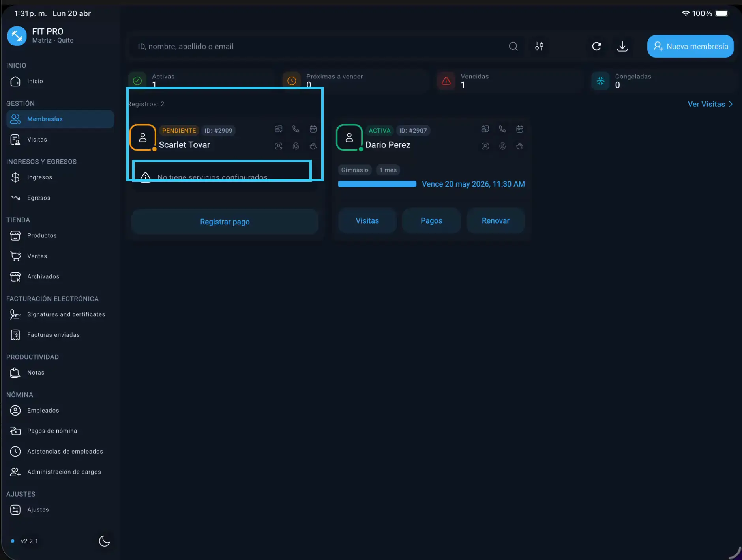Click face scan icon on Scarlet Tovar card
Image resolution: width=742 pixels, height=560 pixels.
coord(278,146)
